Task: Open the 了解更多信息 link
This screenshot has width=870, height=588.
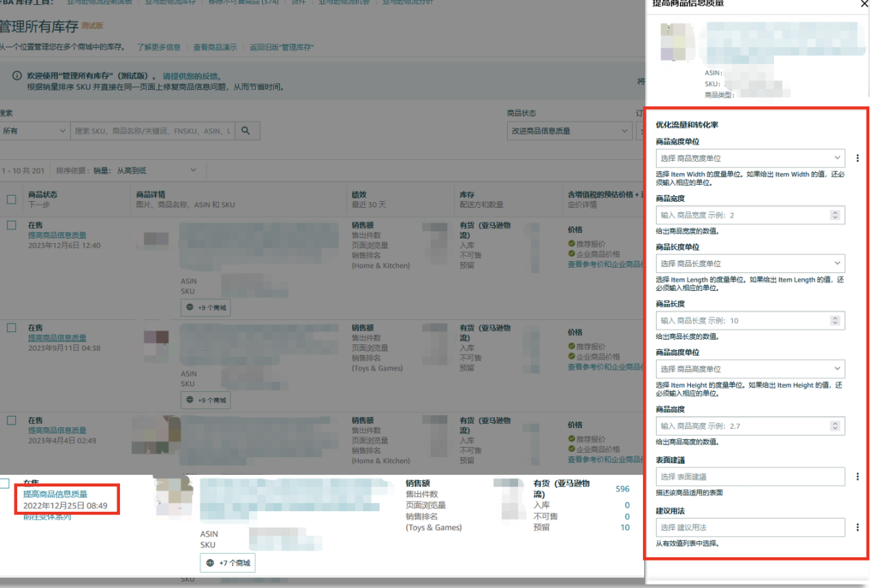Action: click(x=158, y=47)
